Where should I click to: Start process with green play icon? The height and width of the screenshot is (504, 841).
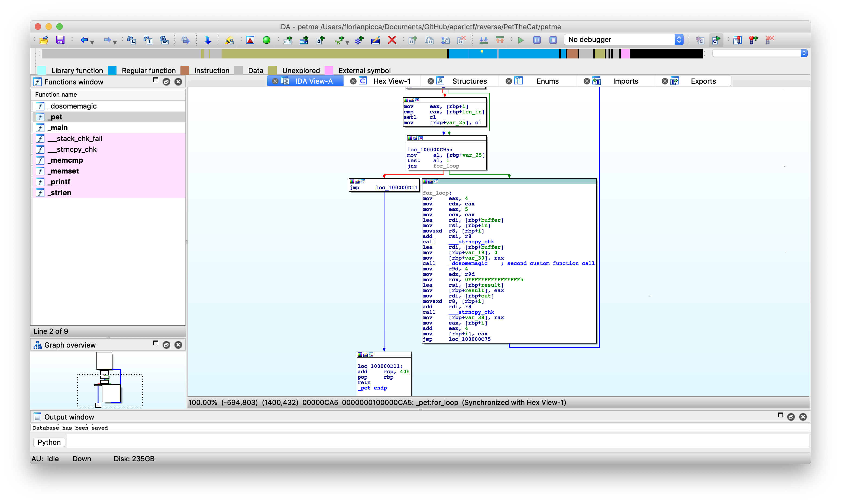click(520, 40)
